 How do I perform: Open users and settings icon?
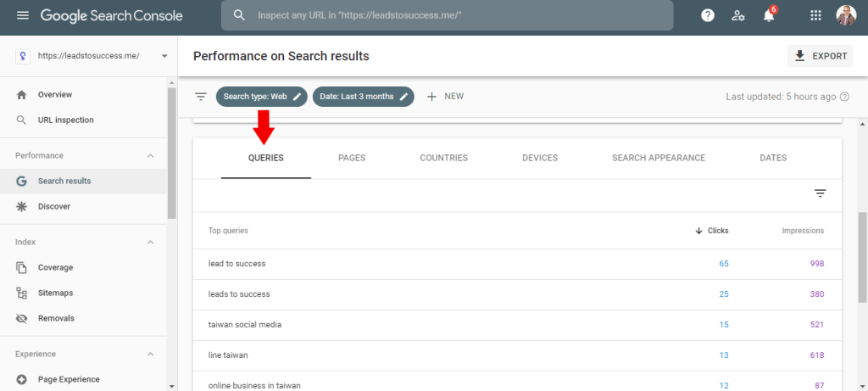pyautogui.click(x=738, y=15)
